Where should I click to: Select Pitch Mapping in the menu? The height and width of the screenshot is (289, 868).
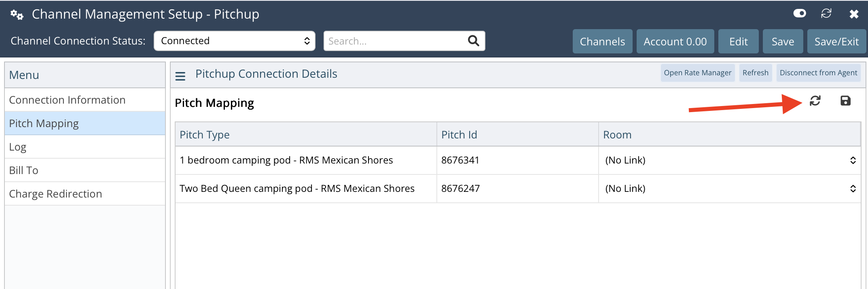coord(85,123)
